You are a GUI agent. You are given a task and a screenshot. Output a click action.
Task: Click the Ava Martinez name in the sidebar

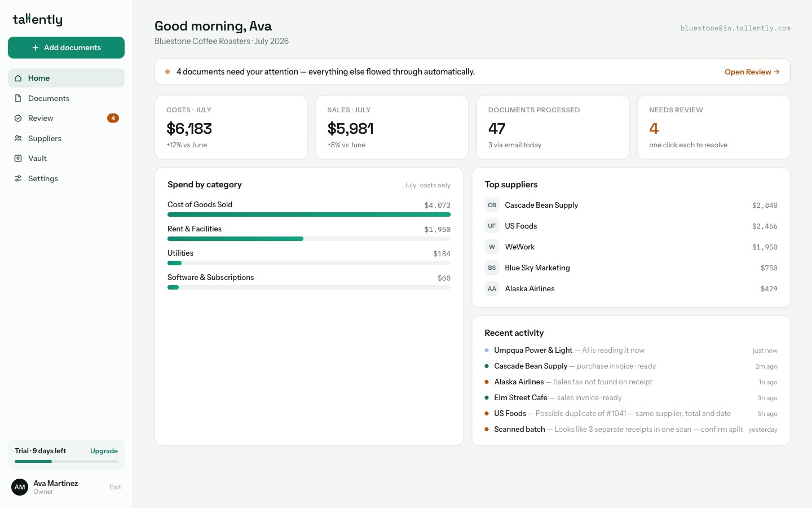click(55, 483)
